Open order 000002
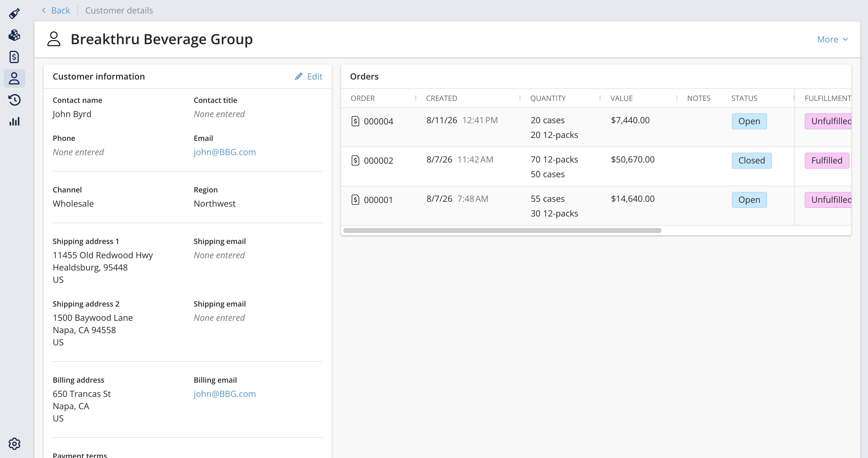This screenshot has height=458, width=868. (378, 161)
